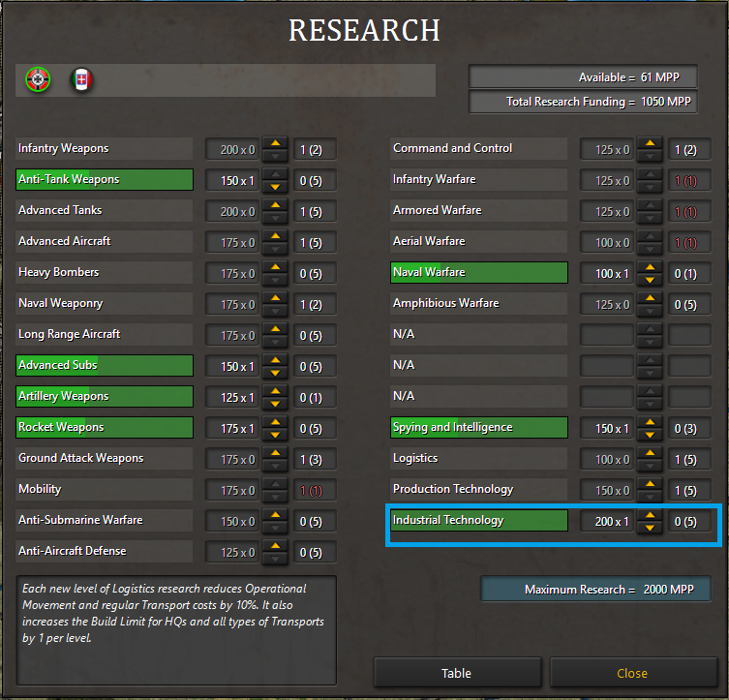
Task: Increase Long Range Aircraft research up arrow
Action: (275, 329)
